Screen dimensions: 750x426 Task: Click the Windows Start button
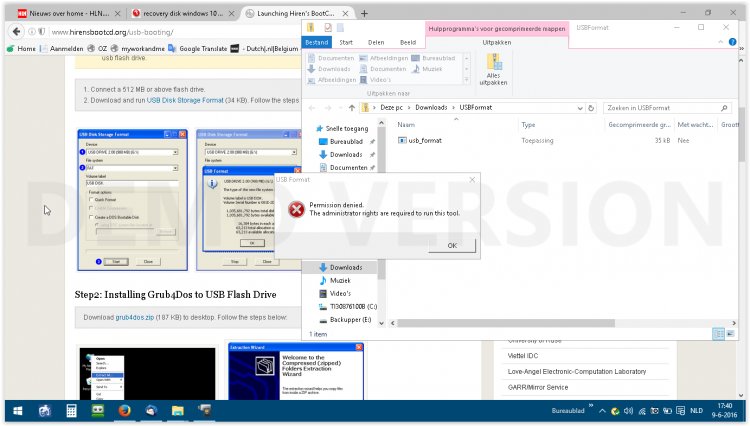click(17, 410)
